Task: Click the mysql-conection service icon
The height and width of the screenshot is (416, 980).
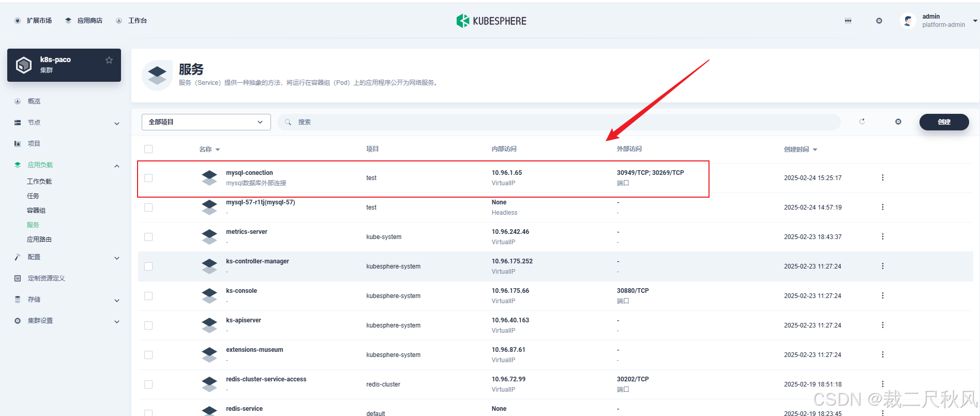Action: click(209, 178)
